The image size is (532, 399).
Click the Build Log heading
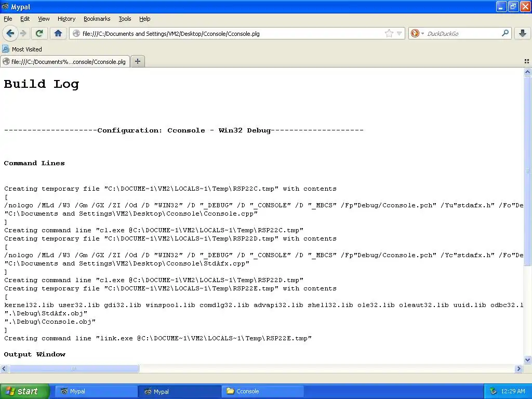[x=42, y=84]
